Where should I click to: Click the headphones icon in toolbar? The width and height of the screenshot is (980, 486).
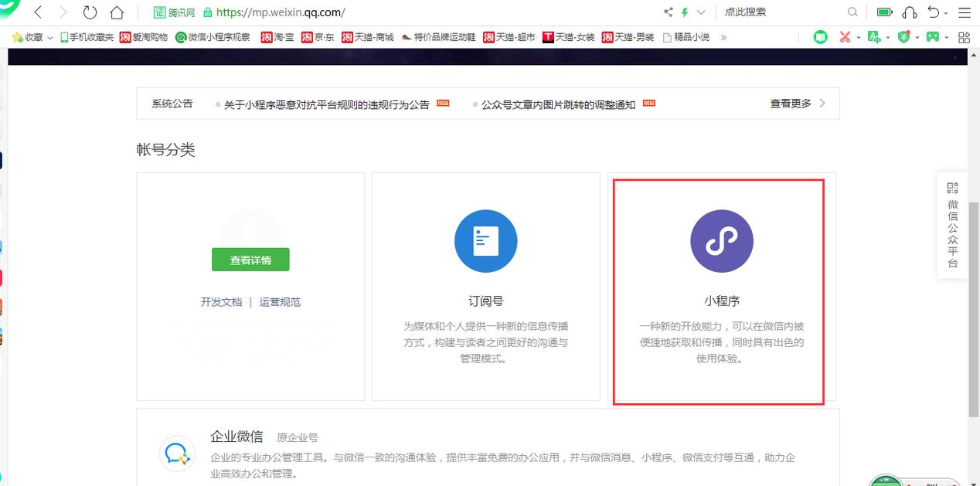pos(910,12)
